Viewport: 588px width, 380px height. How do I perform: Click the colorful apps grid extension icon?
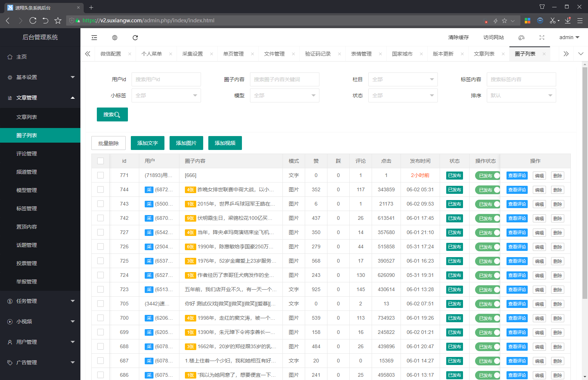527,20
